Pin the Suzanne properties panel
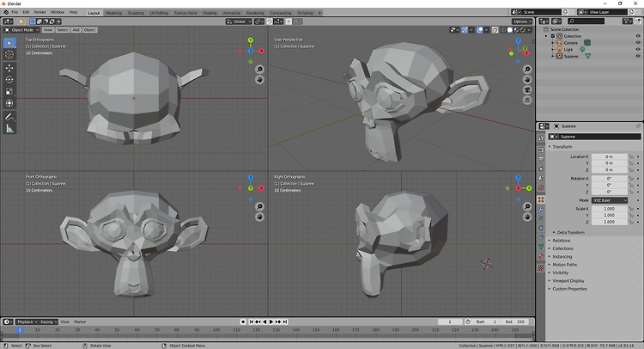644x349 pixels. [x=638, y=126]
